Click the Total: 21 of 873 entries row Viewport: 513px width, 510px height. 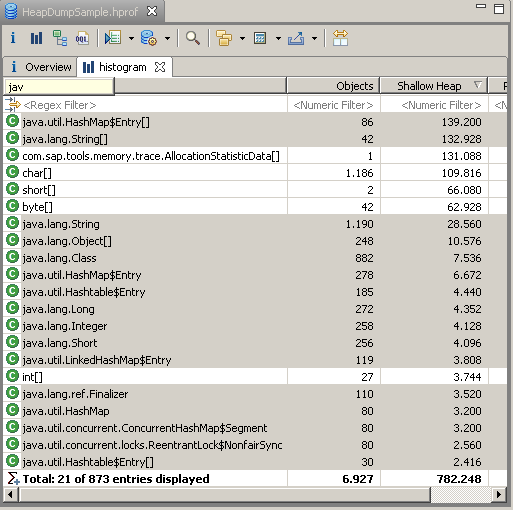[255, 479]
